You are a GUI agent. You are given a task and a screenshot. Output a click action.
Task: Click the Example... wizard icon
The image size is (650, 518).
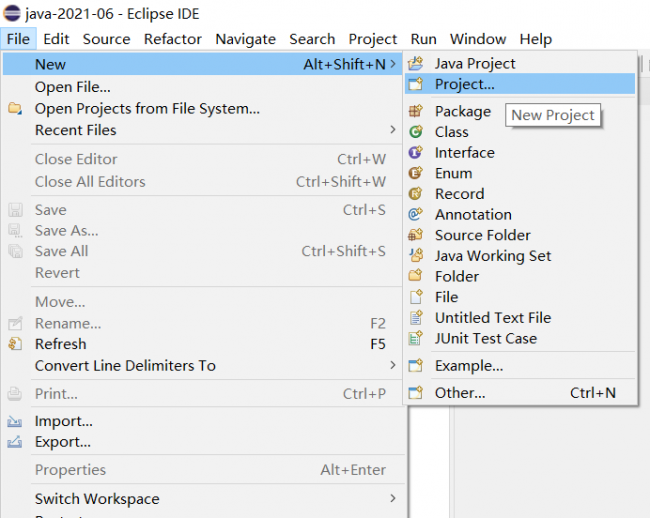coord(415,366)
